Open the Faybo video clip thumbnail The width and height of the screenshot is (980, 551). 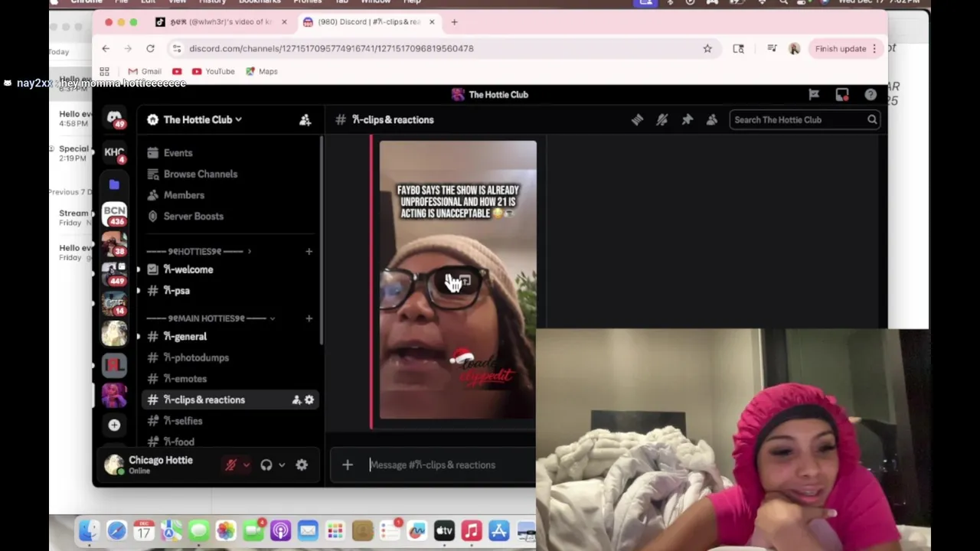(458, 280)
